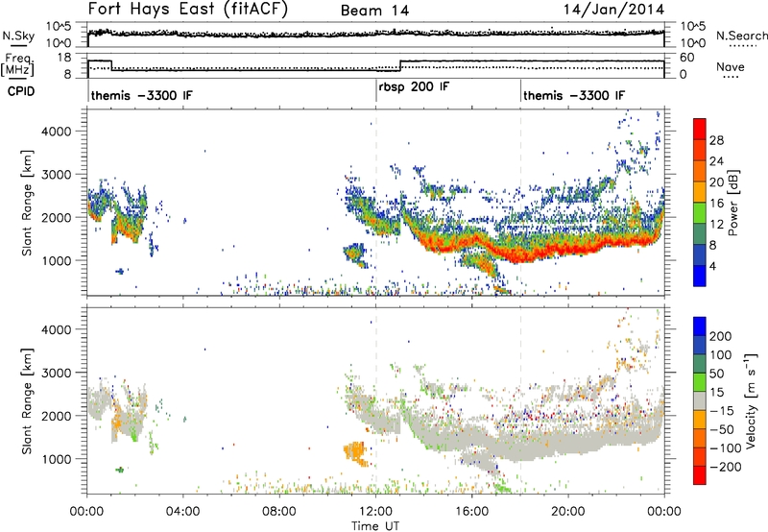768x532 pixels.
Task: Click the orange velocity patch near 11:00 UT
Action: 355,451
